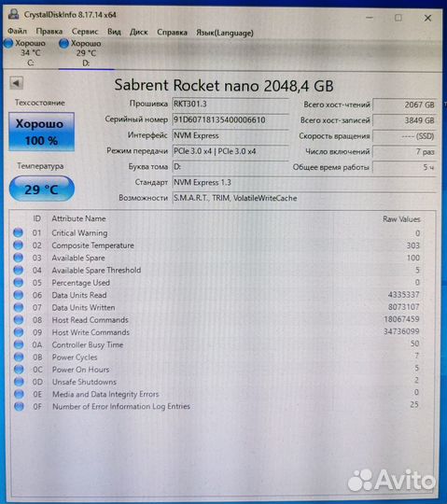Screen dimensions: 447x504
Task: Click the CrystalDiskInfo app icon in title bar
Action: click(13, 14)
